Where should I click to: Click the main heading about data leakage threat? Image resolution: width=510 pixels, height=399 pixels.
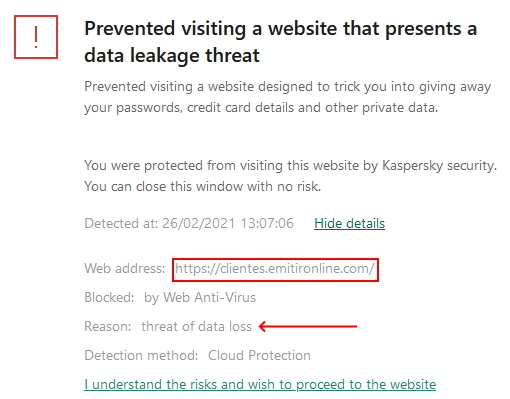281,42
